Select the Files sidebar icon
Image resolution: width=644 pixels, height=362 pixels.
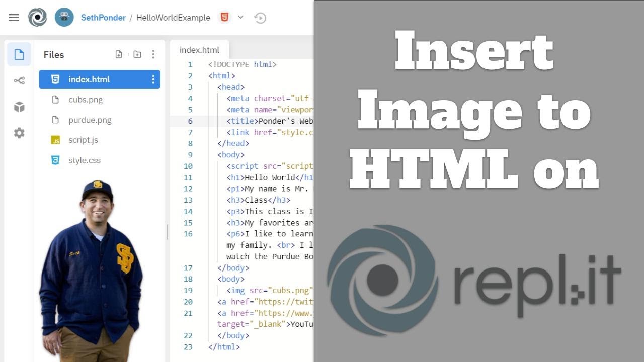(19, 54)
